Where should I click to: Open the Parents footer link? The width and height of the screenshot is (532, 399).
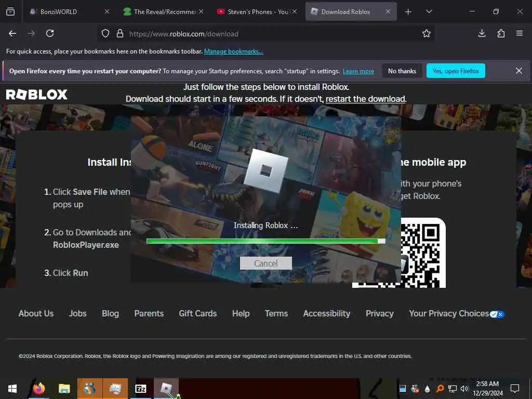click(149, 313)
